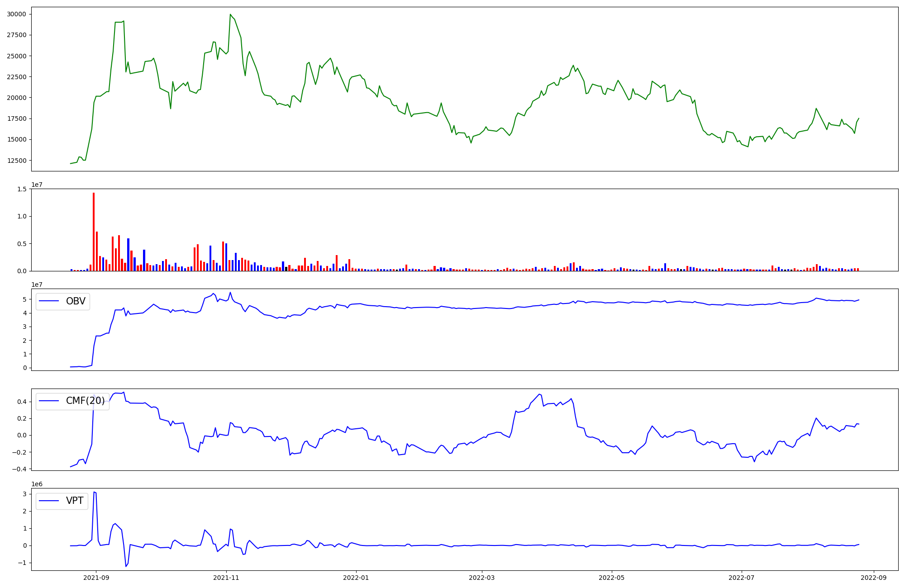Screen dimensions: 905x588
Task: Click the 1.5 tick on volume axis
Action: click(22, 189)
